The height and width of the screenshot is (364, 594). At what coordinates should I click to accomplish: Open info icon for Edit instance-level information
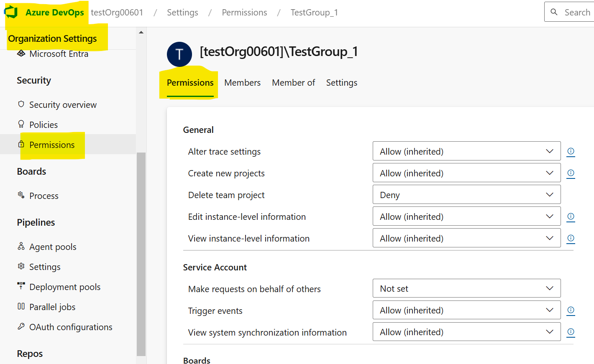click(571, 216)
